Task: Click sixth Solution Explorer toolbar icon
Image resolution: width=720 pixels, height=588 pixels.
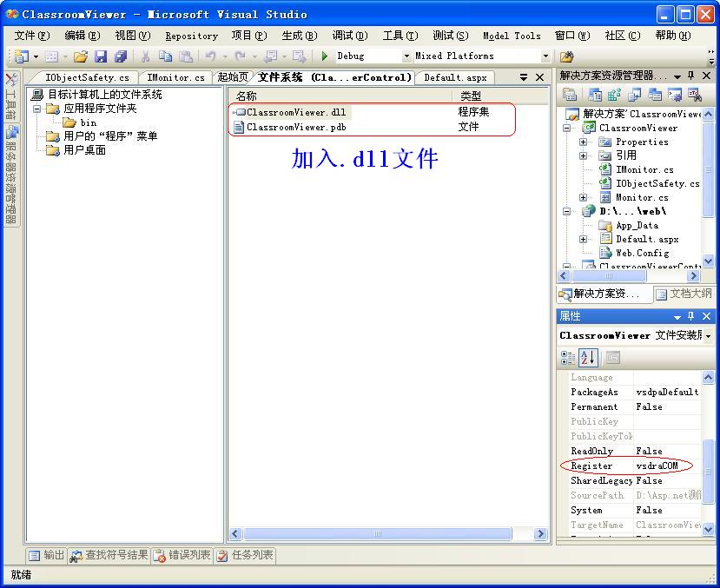Action: point(675,95)
